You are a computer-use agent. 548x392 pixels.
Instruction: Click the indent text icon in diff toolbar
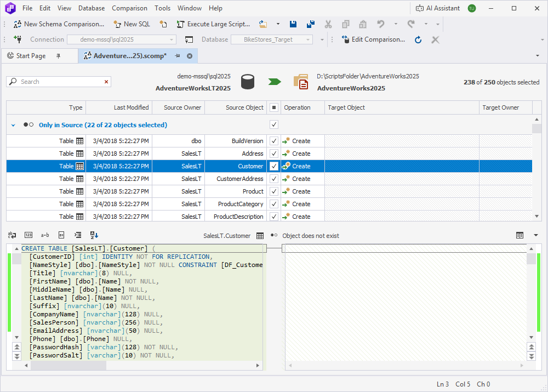pos(78,235)
